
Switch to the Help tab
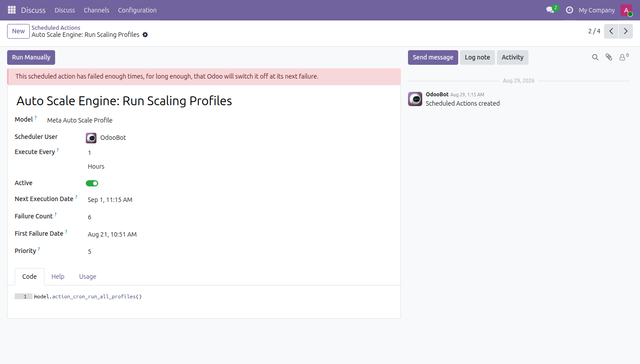[x=58, y=277]
